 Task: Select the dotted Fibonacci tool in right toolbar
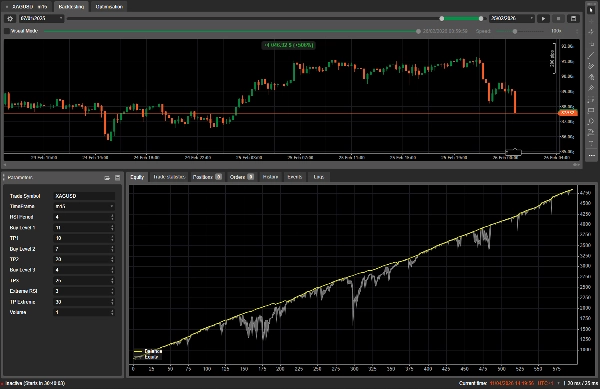(x=591, y=99)
